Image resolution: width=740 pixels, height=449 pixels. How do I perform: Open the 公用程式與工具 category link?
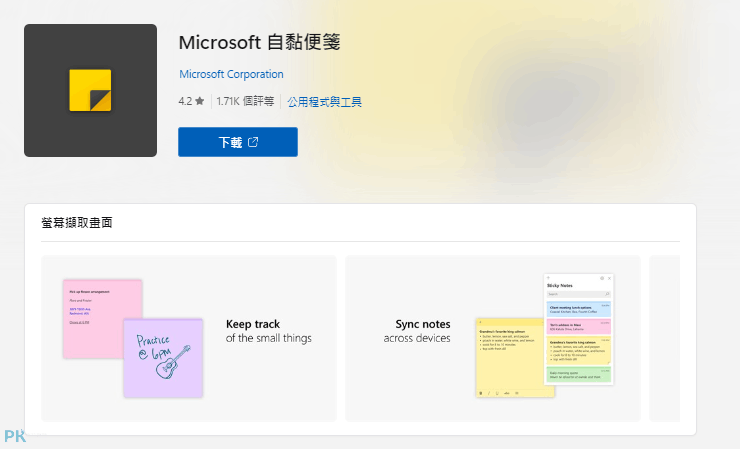tap(324, 102)
